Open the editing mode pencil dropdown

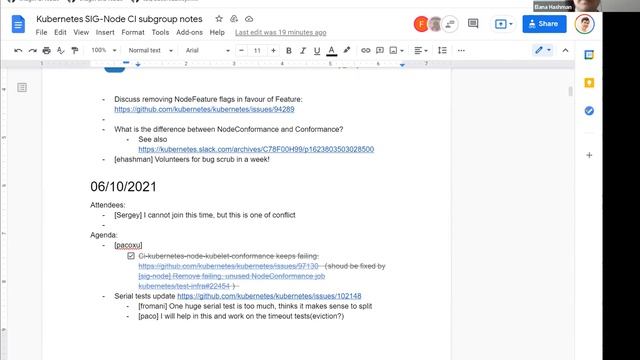pyautogui.click(x=543, y=50)
